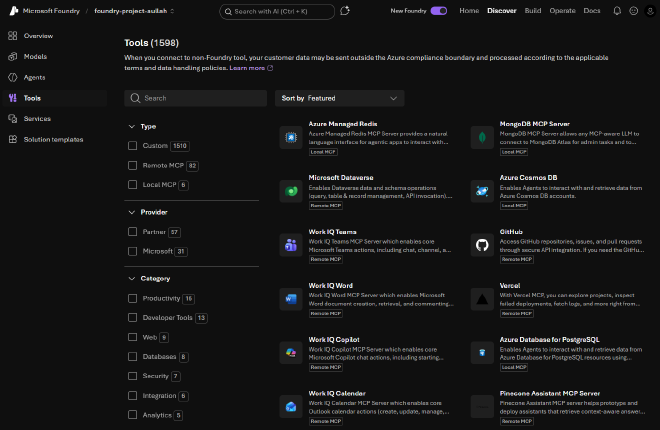Check the Analytics category filter
This screenshot has width=660, height=430.
coord(133,415)
